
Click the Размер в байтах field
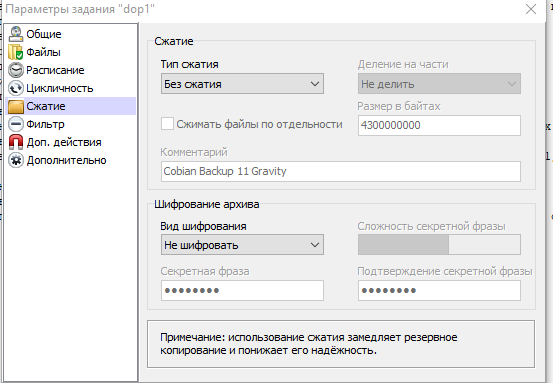pyautogui.click(x=439, y=125)
